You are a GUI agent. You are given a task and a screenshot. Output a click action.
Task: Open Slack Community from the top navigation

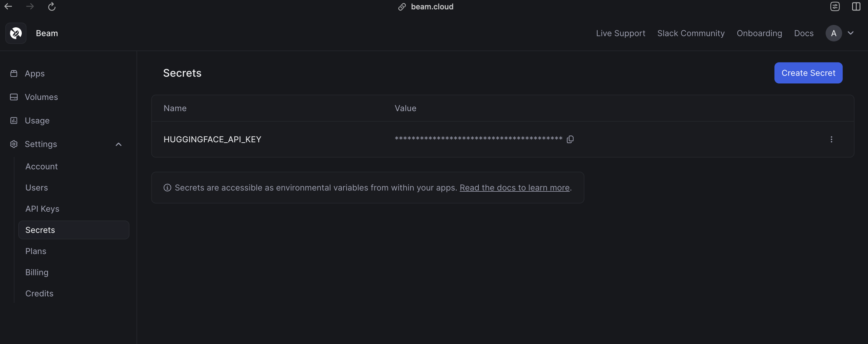tap(690, 33)
